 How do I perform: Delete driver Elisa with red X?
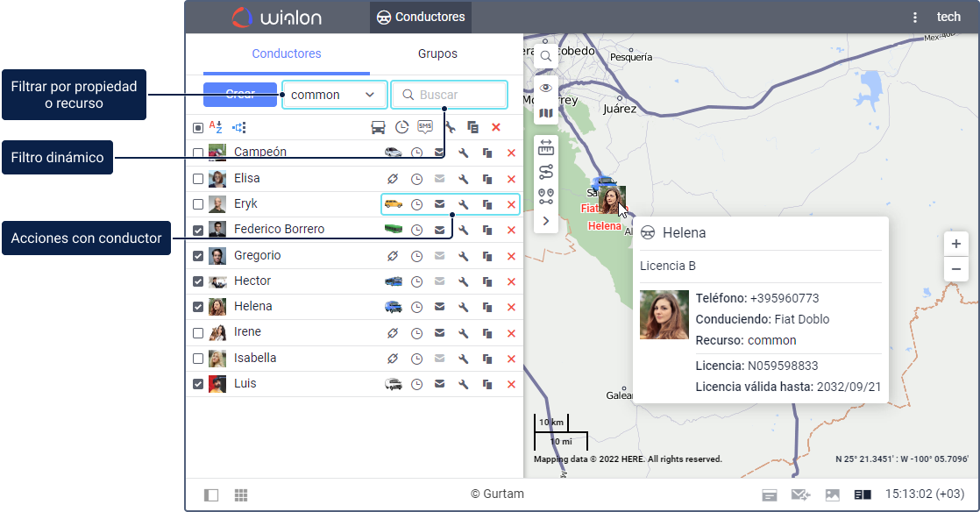coord(511,179)
